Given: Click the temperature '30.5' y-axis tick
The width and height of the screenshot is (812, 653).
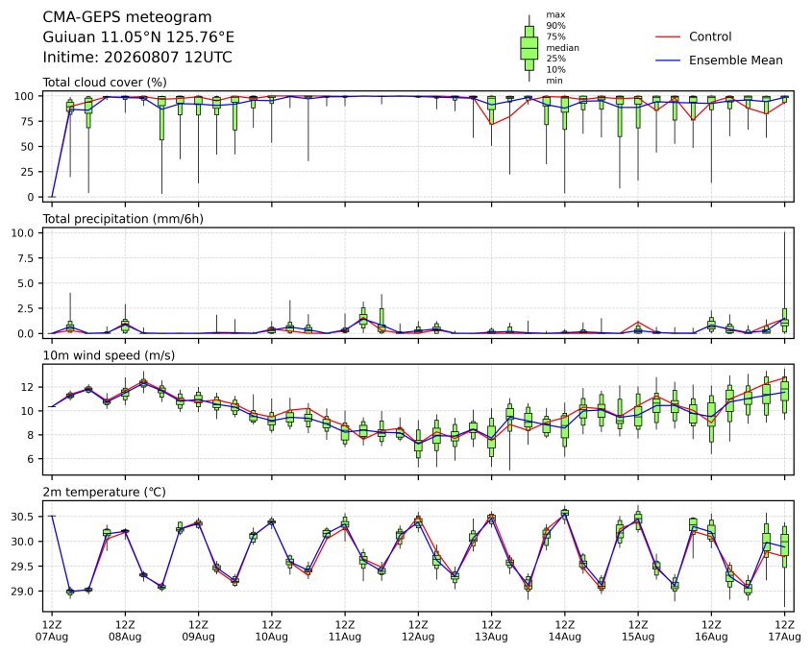Looking at the screenshot, I should pos(23,517).
